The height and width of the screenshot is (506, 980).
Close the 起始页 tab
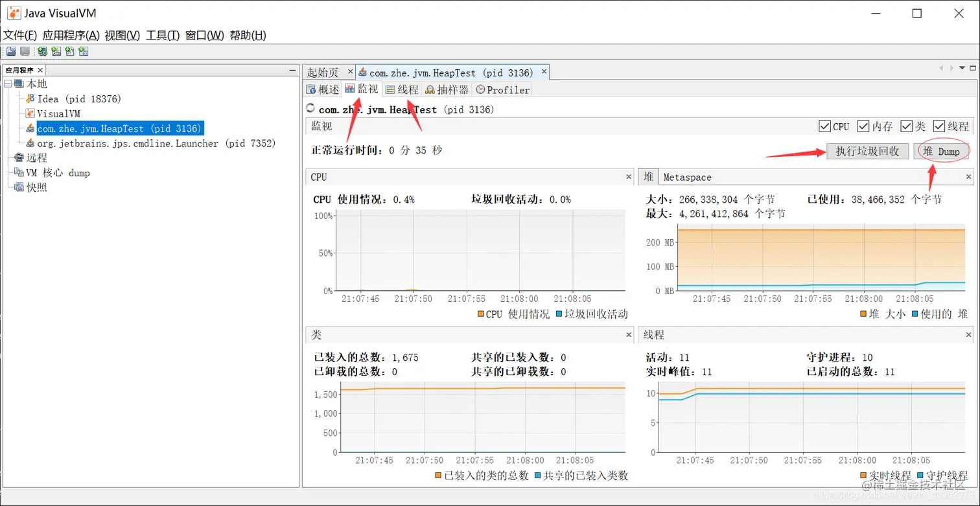click(350, 72)
